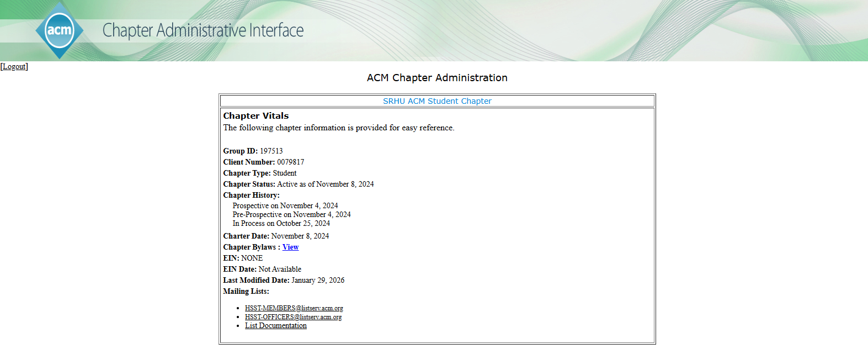Click the Chapter Type Student line
The height and width of the screenshot is (354, 868).
point(260,173)
